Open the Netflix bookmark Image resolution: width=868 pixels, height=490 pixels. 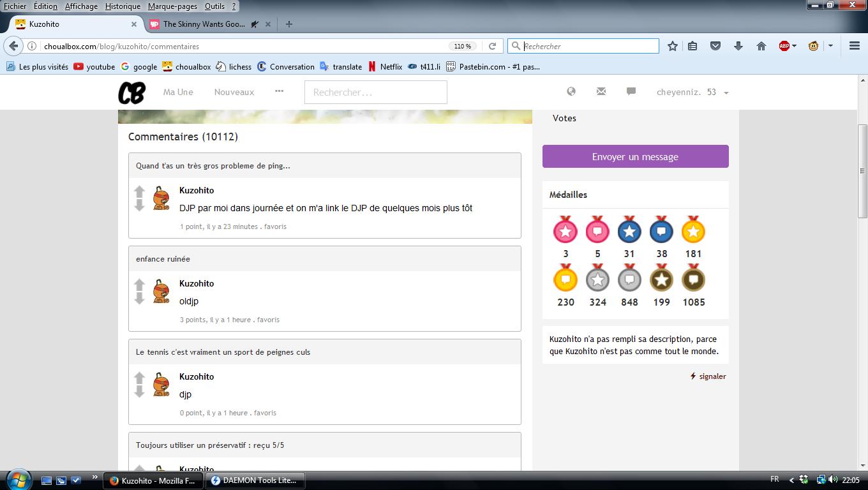385,66
